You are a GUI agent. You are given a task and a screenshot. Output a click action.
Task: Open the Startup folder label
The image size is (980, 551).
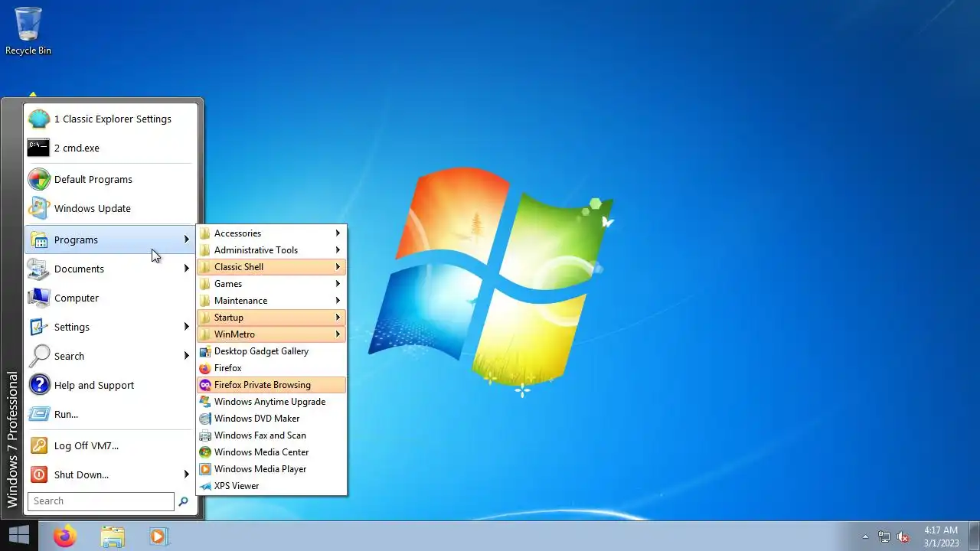(229, 318)
